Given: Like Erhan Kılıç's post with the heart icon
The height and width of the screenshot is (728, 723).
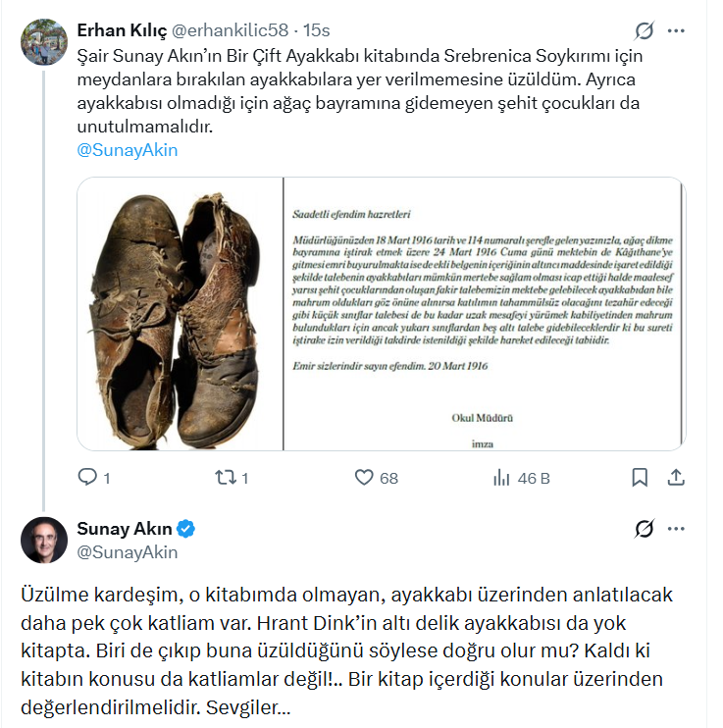Looking at the screenshot, I should (x=365, y=478).
